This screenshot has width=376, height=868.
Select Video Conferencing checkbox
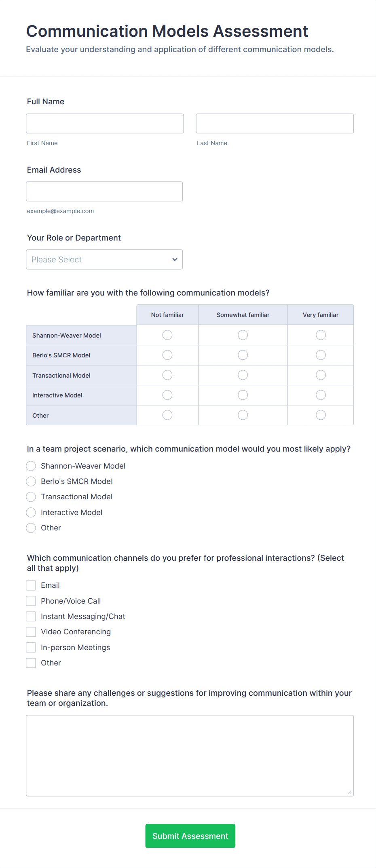[x=31, y=631]
